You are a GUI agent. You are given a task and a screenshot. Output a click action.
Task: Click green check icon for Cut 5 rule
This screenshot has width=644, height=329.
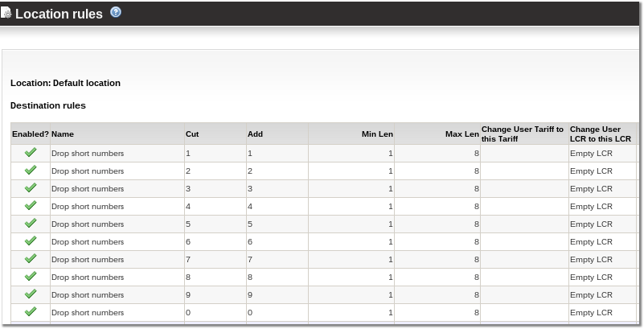pos(31,223)
